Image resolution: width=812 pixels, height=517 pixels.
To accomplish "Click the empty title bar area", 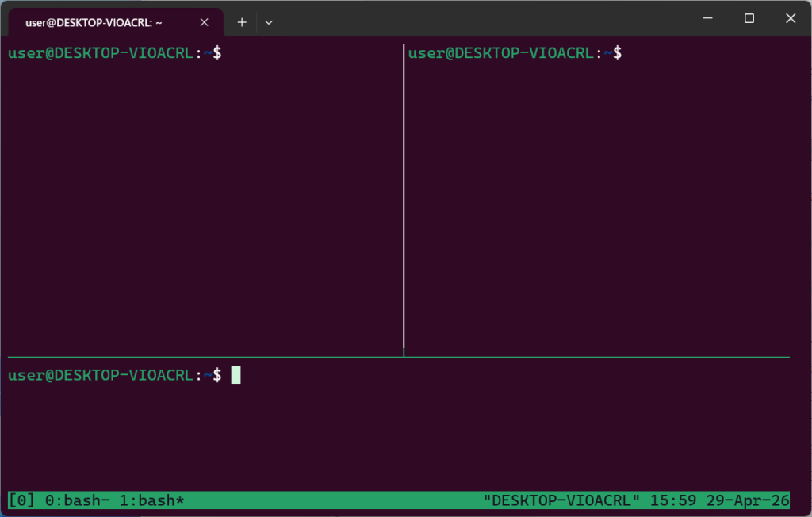I will click(476, 18).
